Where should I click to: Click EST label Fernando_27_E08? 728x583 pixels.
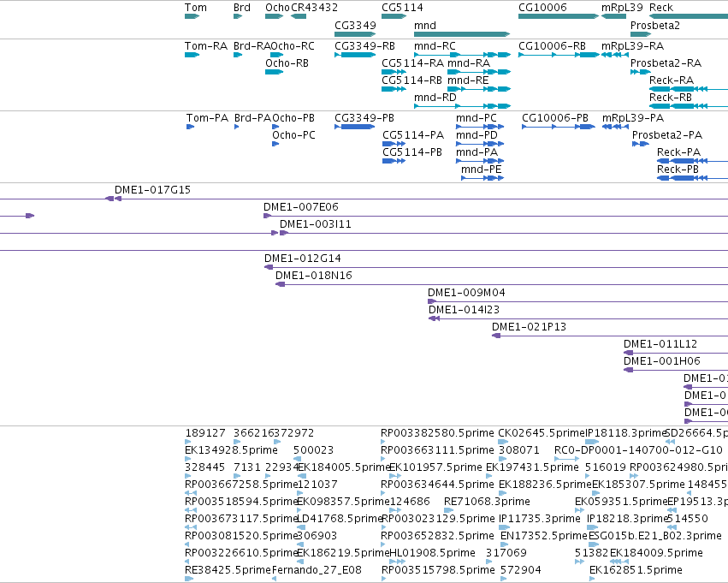pos(317,570)
